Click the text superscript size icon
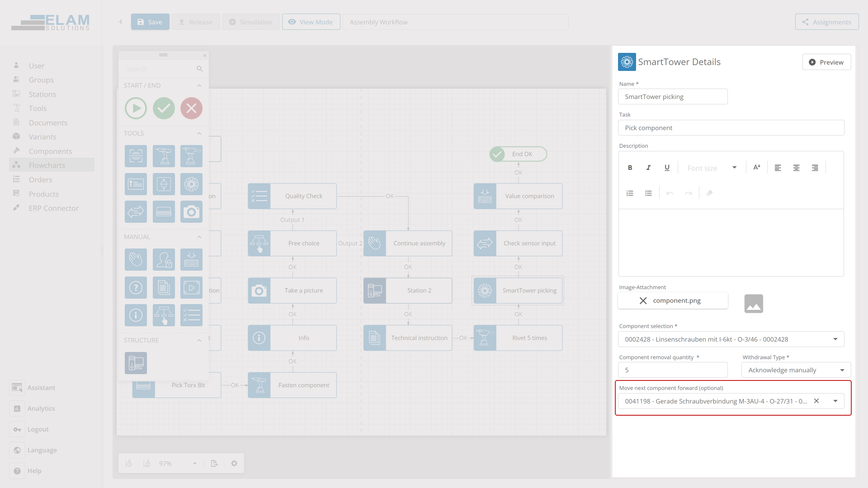The width and height of the screenshot is (868, 488). pyautogui.click(x=756, y=168)
